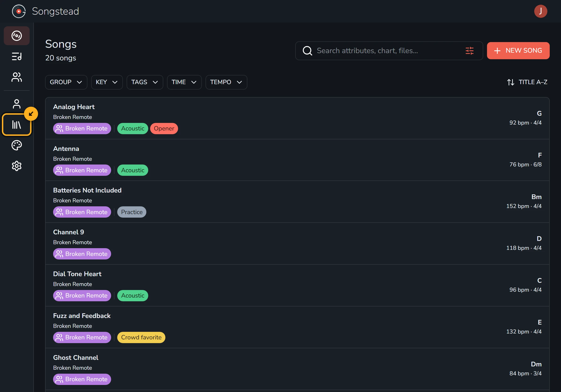Click the Songstead logo icon
Viewport: 561px width, 392px height.
tap(19, 11)
